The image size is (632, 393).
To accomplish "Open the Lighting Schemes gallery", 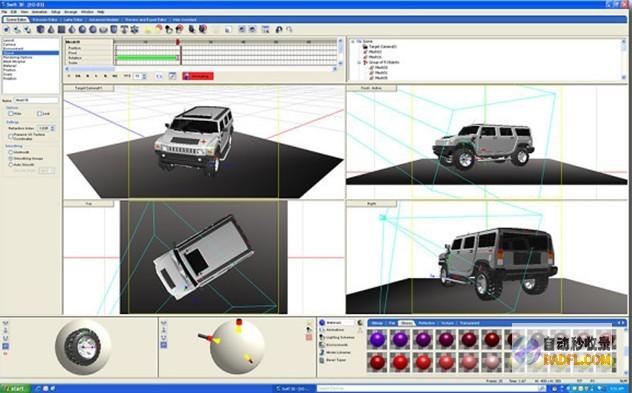I will coord(337,337).
